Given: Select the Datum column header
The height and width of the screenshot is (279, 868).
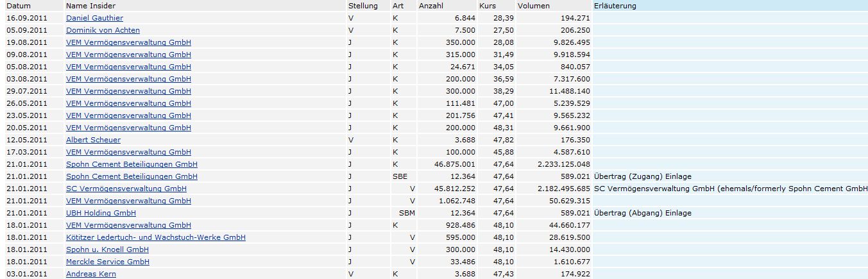Looking at the screenshot, I should point(19,6).
